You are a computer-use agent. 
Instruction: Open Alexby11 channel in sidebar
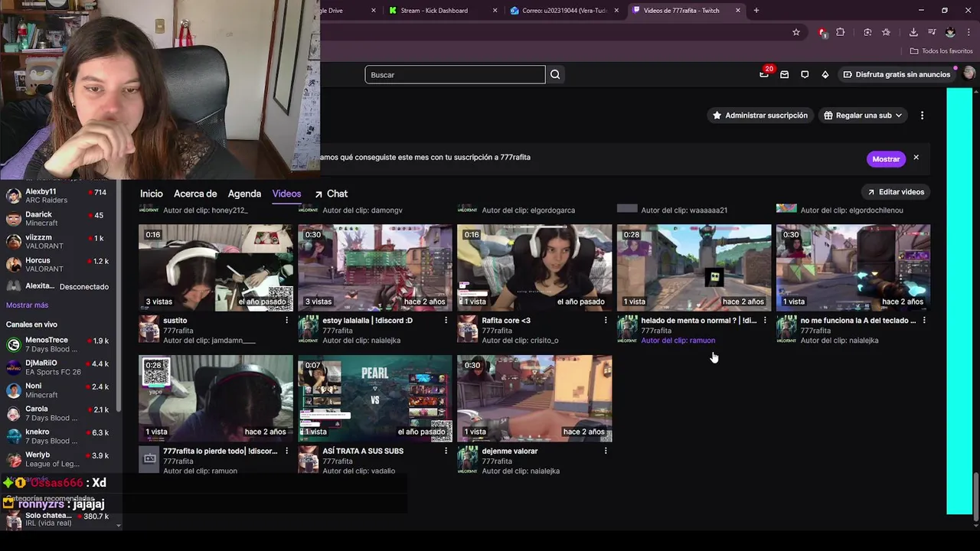pyautogui.click(x=57, y=196)
